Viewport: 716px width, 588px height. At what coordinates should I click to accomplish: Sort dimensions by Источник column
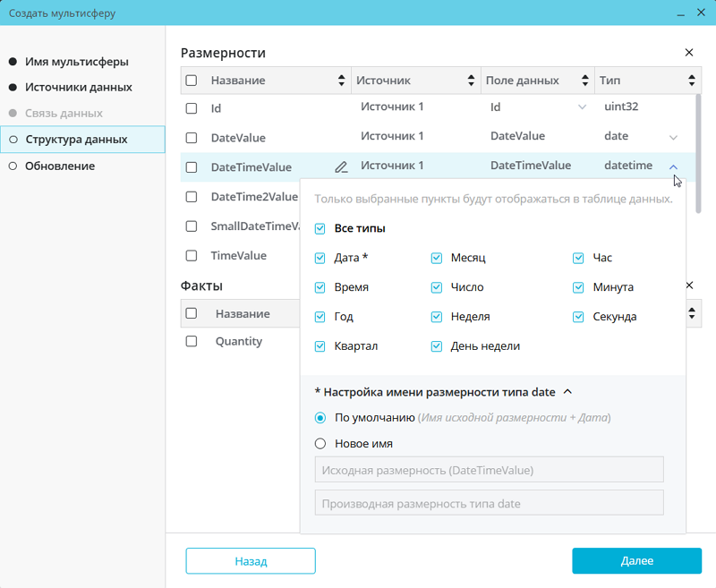tap(471, 81)
